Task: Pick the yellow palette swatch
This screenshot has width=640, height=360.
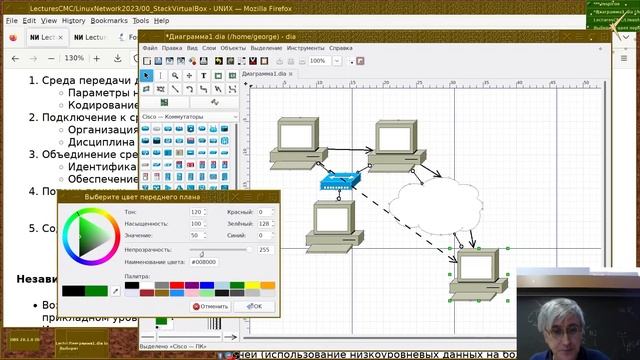Action: (252, 285)
